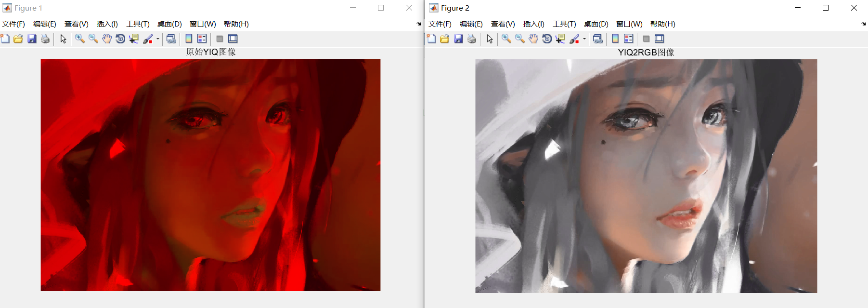The width and height of the screenshot is (868, 308).
Task: Open 桌面(D) menu in Figure 1
Action: (x=169, y=24)
